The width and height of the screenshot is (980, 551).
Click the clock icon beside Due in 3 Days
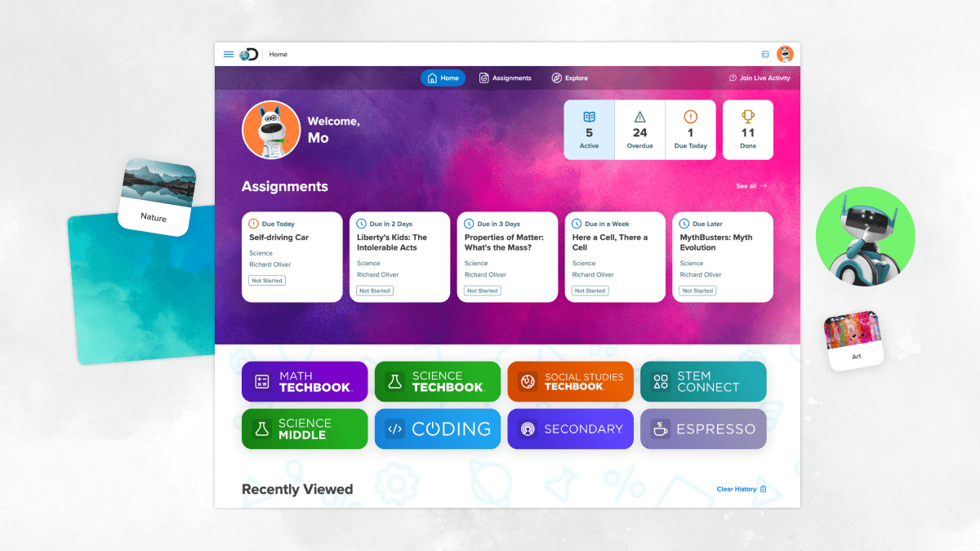click(470, 224)
